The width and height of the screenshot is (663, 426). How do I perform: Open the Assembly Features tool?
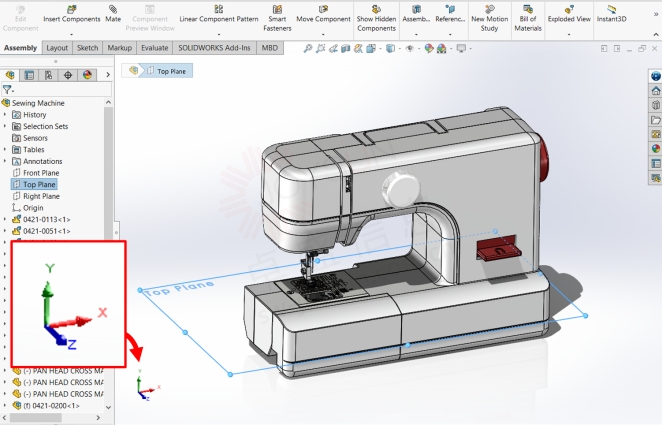click(x=416, y=14)
